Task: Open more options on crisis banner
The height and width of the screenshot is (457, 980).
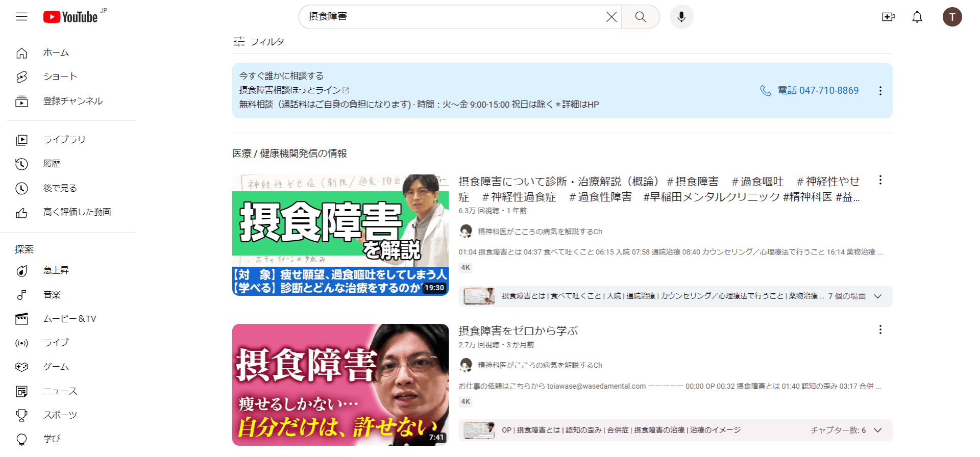Action: click(x=880, y=91)
